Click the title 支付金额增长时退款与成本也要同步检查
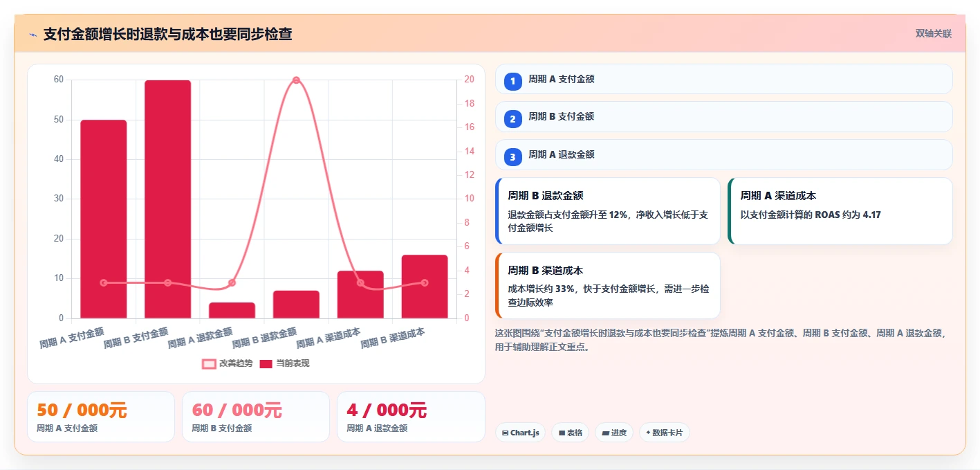The width and height of the screenshot is (980, 470). point(167,34)
